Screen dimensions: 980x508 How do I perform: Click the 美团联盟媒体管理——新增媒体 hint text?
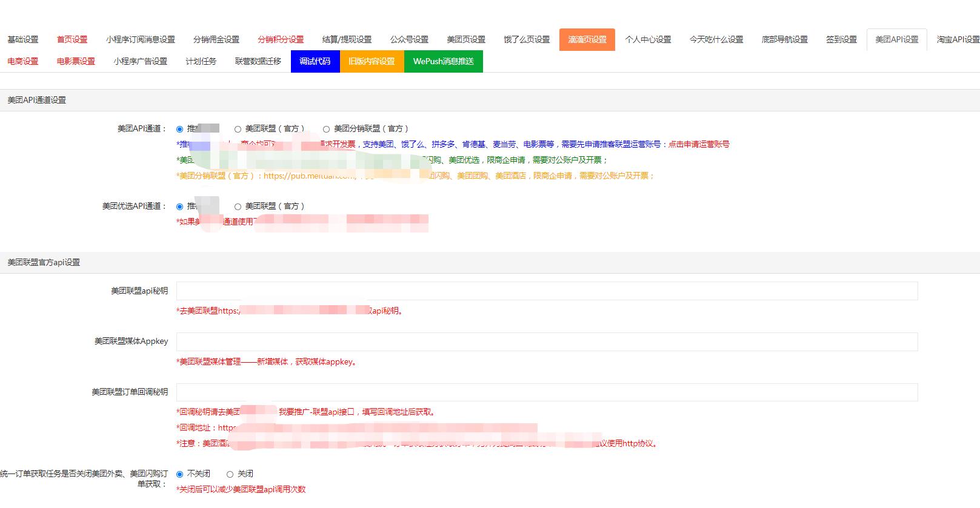pos(268,362)
